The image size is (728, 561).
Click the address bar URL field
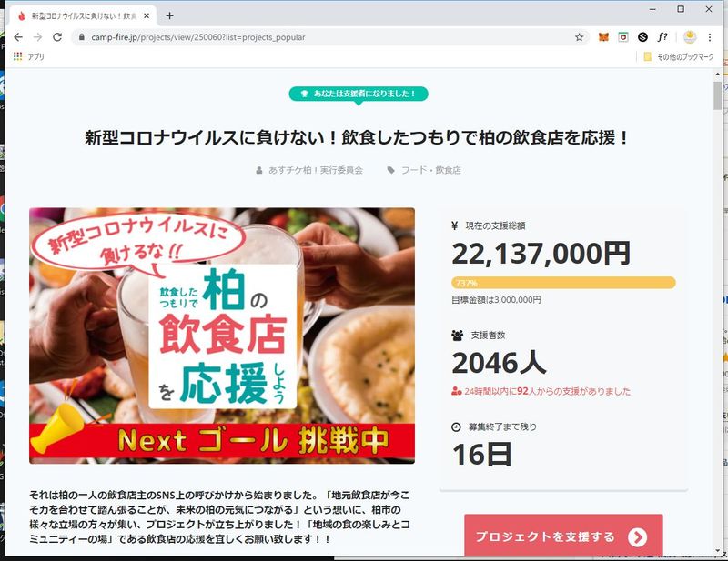[x=325, y=37]
